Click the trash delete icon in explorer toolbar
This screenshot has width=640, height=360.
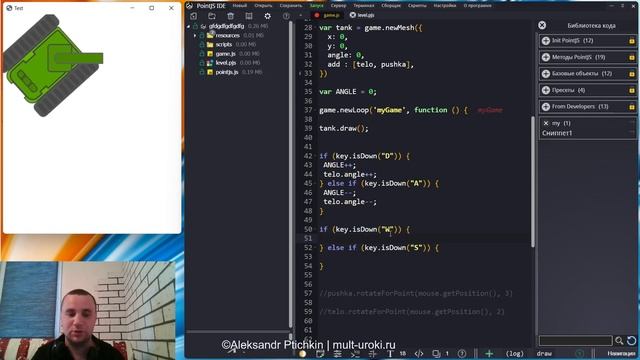click(x=231, y=16)
